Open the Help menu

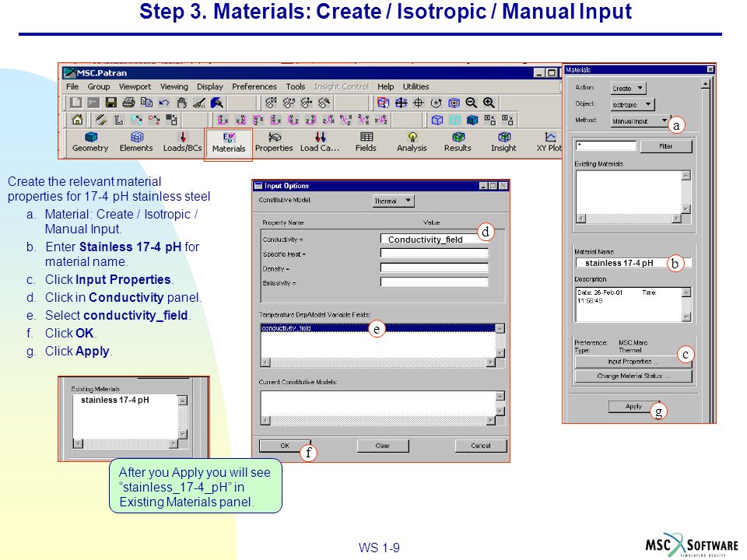[386, 86]
